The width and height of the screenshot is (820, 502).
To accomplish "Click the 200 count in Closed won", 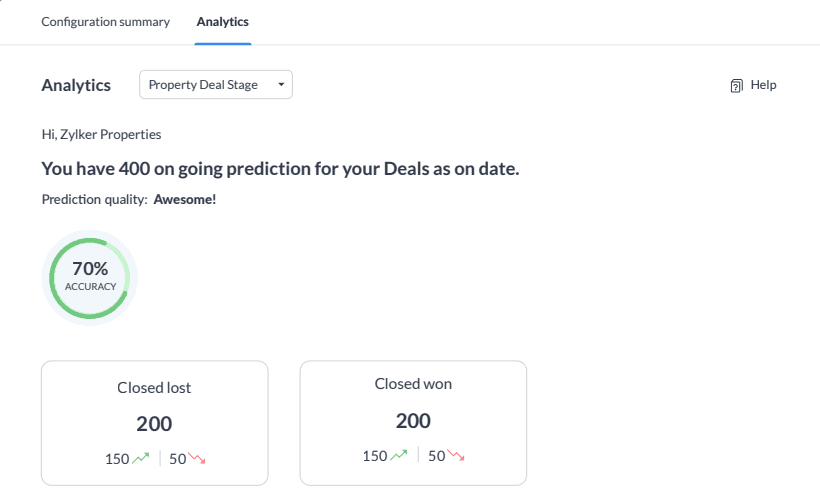I will coord(413,420).
